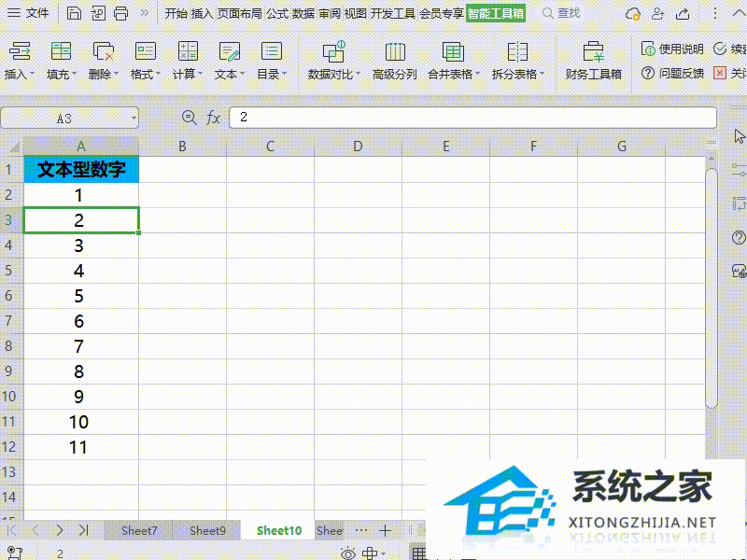Collapse the ribbon with the up chevron
The height and width of the screenshot is (560, 747).
(738, 13)
